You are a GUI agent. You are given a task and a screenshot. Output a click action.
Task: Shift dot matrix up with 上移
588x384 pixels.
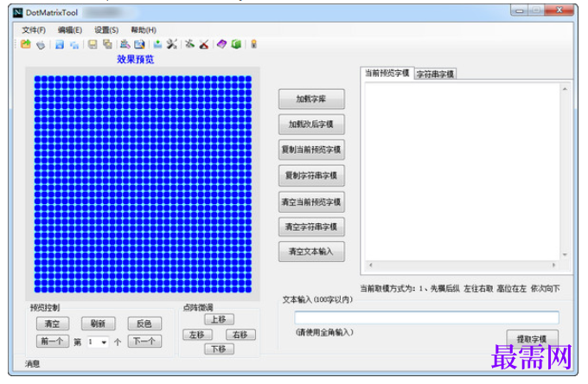[219, 319]
